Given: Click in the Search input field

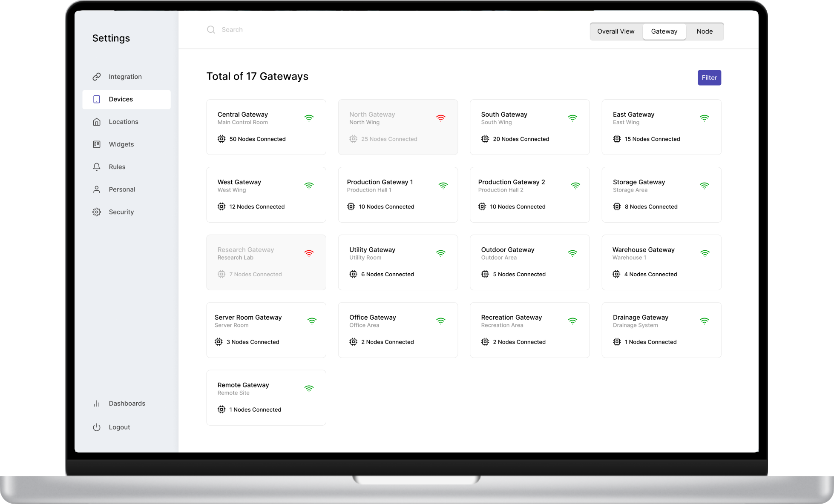Looking at the screenshot, I should point(298,29).
